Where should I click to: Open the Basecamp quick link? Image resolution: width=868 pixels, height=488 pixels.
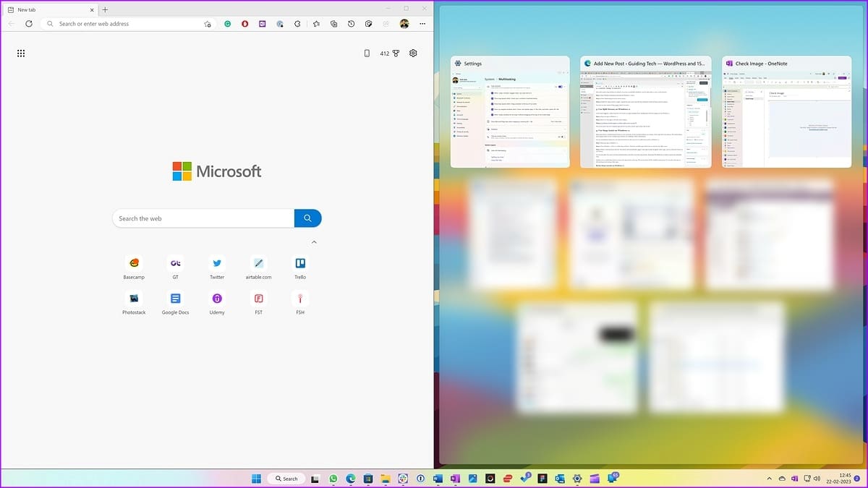(134, 267)
